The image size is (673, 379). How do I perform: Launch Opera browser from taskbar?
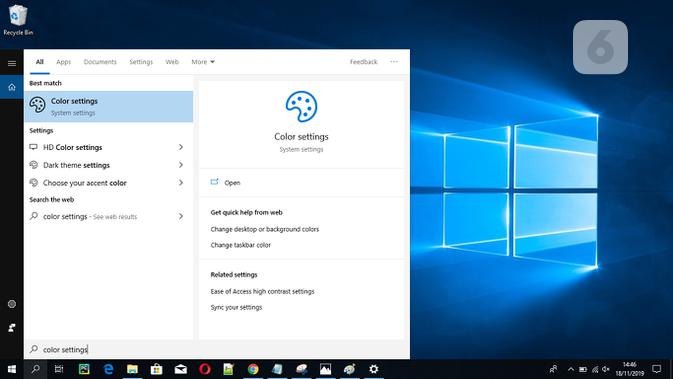coord(205,369)
